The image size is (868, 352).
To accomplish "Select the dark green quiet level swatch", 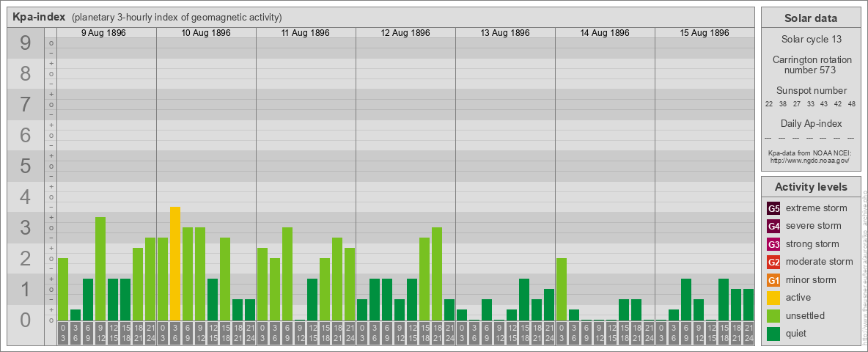I will 773,334.
